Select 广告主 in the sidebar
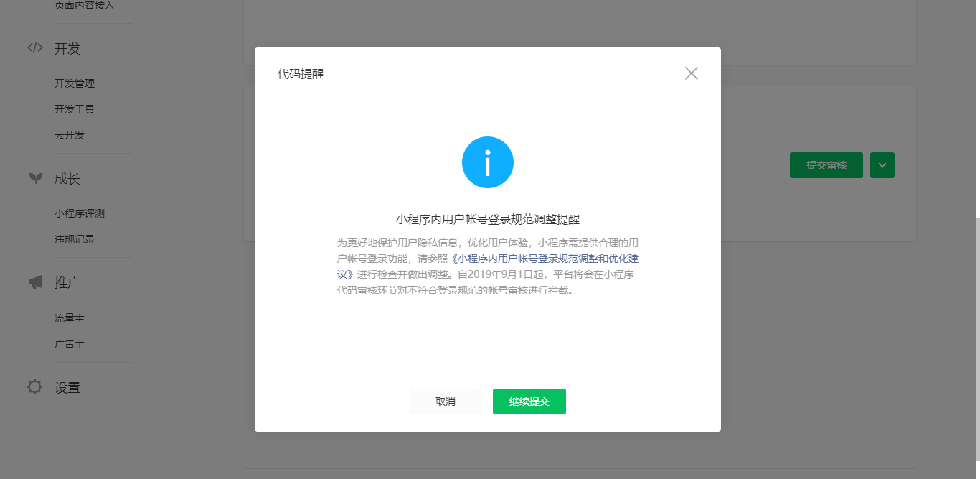The image size is (980, 479). [70, 344]
